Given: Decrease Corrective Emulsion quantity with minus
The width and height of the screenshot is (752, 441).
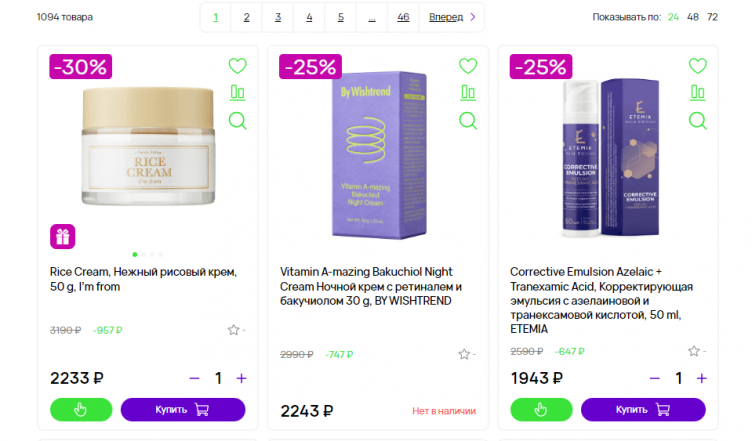Looking at the screenshot, I should coord(655,378).
